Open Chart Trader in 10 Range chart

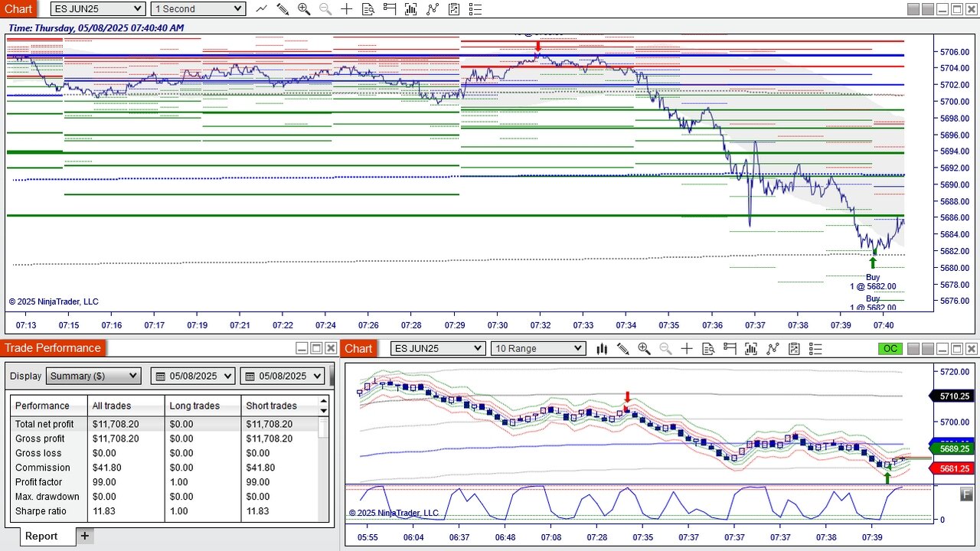730,349
